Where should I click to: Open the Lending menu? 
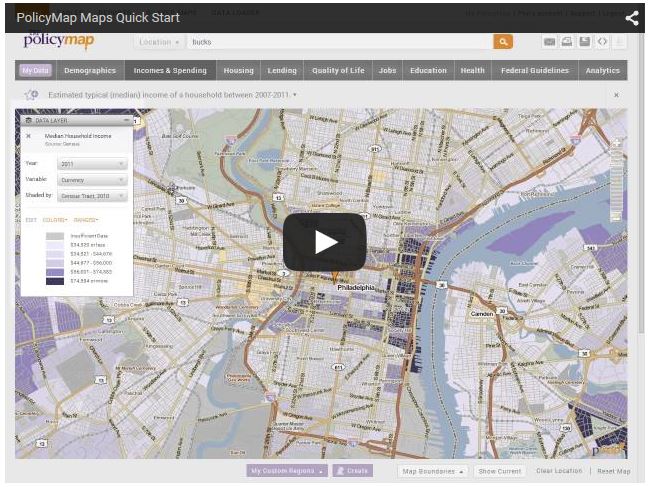coord(282,70)
